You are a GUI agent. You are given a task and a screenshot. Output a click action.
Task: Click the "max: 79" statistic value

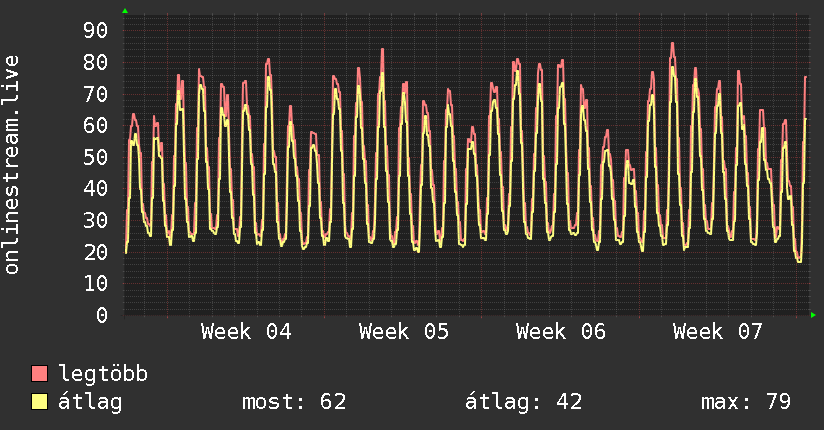coord(746,402)
